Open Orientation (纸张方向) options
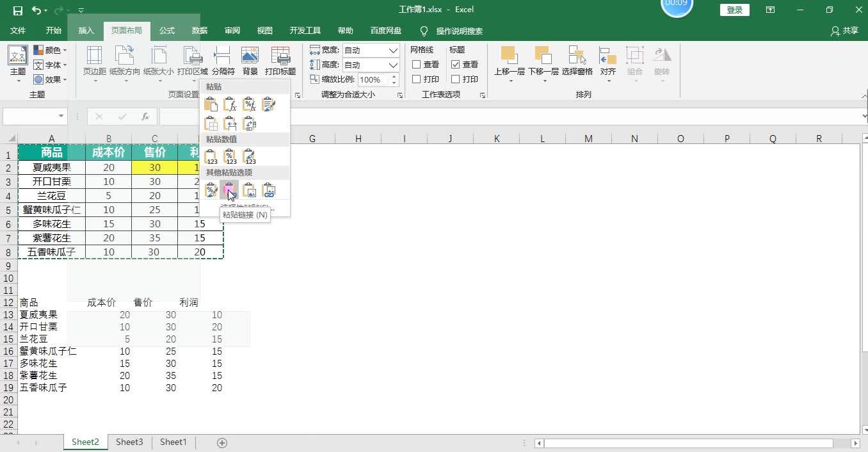868x452 pixels. click(x=125, y=64)
